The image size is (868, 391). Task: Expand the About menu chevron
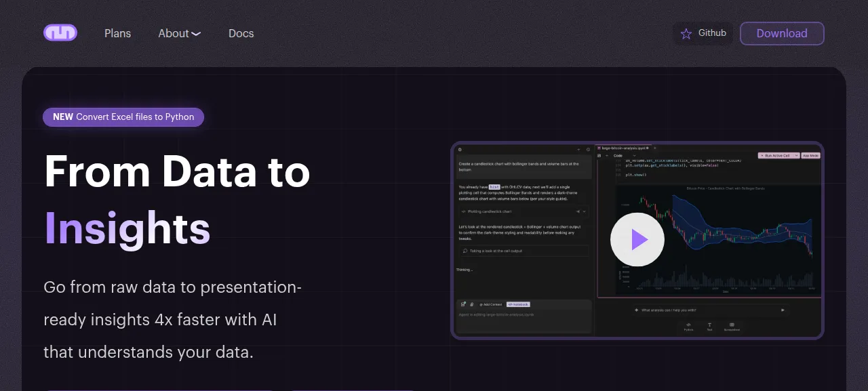pyautogui.click(x=196, y=34)
